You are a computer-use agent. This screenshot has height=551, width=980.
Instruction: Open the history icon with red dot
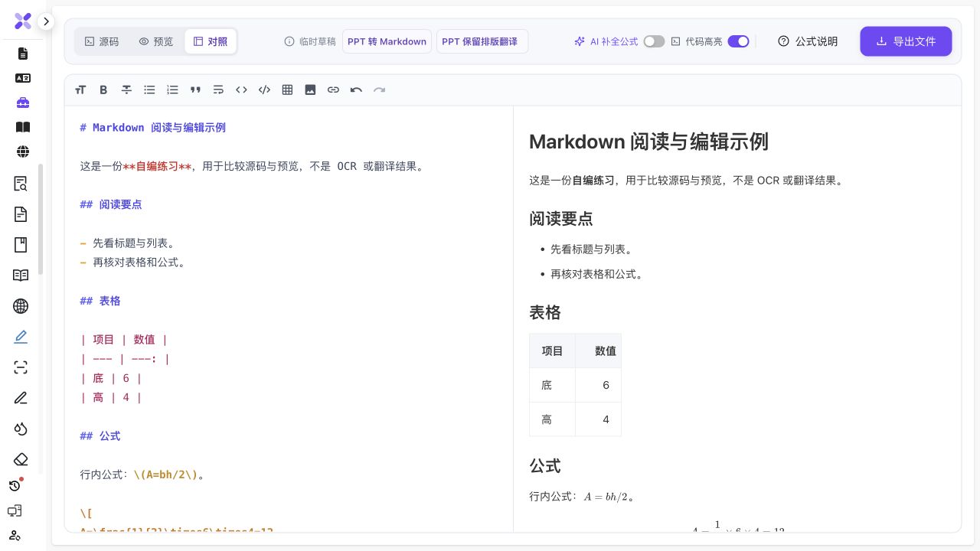[x=15, y=485]
